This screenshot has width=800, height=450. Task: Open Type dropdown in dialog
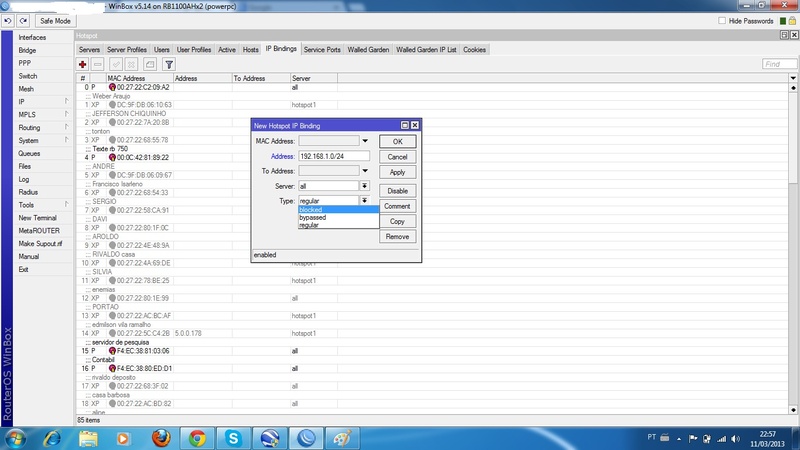(x=364, y=201)
